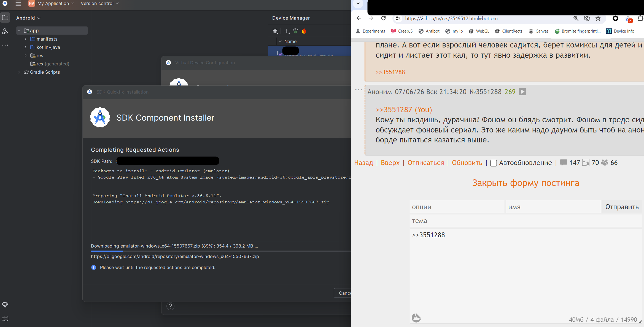This screenshot has width=644, height=327.
Task: Open More tool windows ellipsis
Action: [5, 45]
